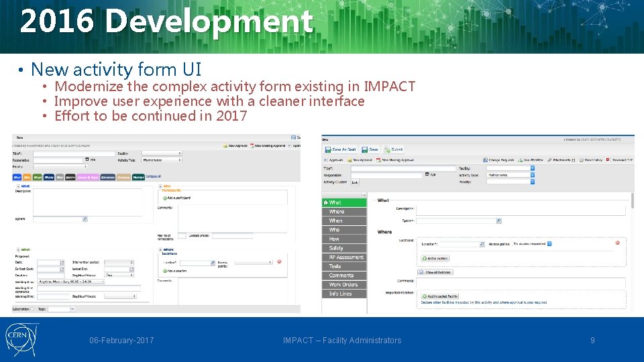644x362 pixels.
Task: Click View History in new form toolbar
Action: (590, 160)
